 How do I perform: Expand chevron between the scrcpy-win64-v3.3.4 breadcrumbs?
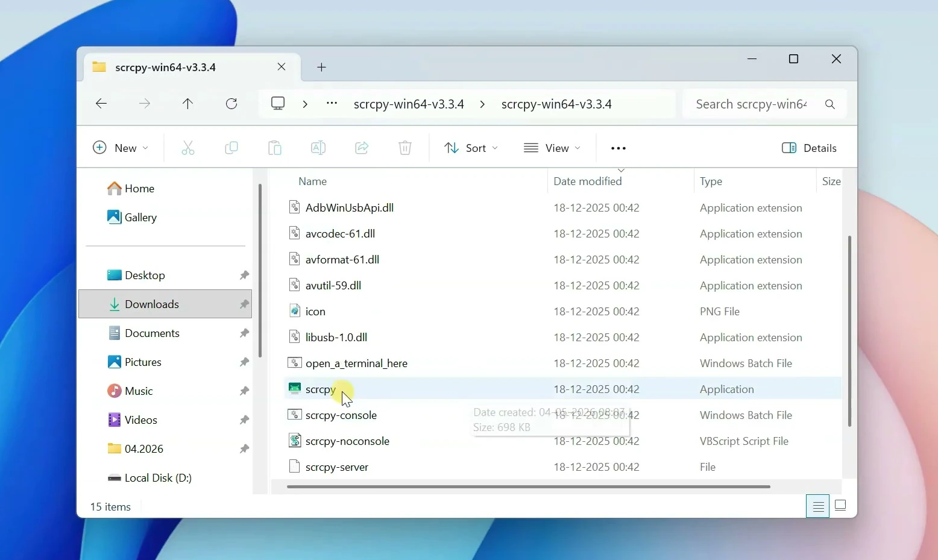482,104
